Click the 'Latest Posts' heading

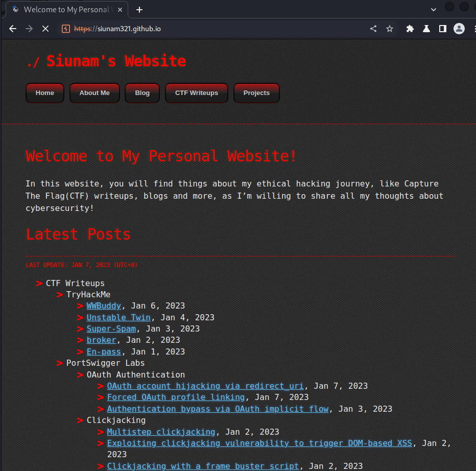pos(78,234)
